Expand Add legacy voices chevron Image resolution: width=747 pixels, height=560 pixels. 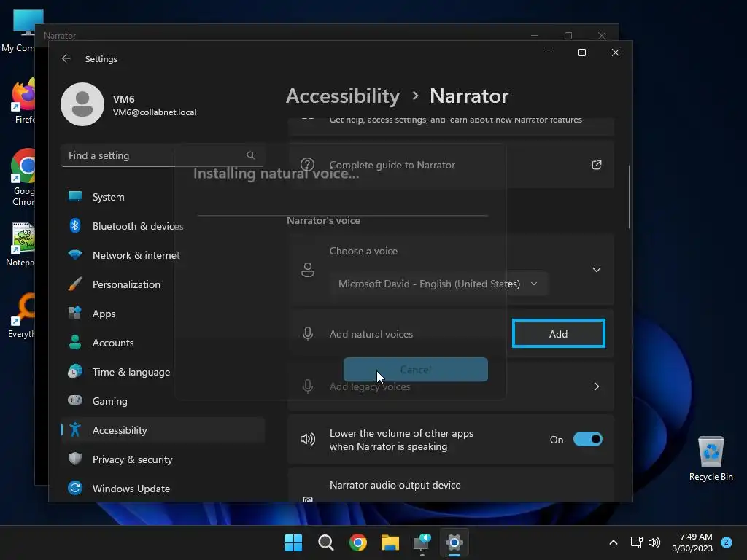[597, 386]
